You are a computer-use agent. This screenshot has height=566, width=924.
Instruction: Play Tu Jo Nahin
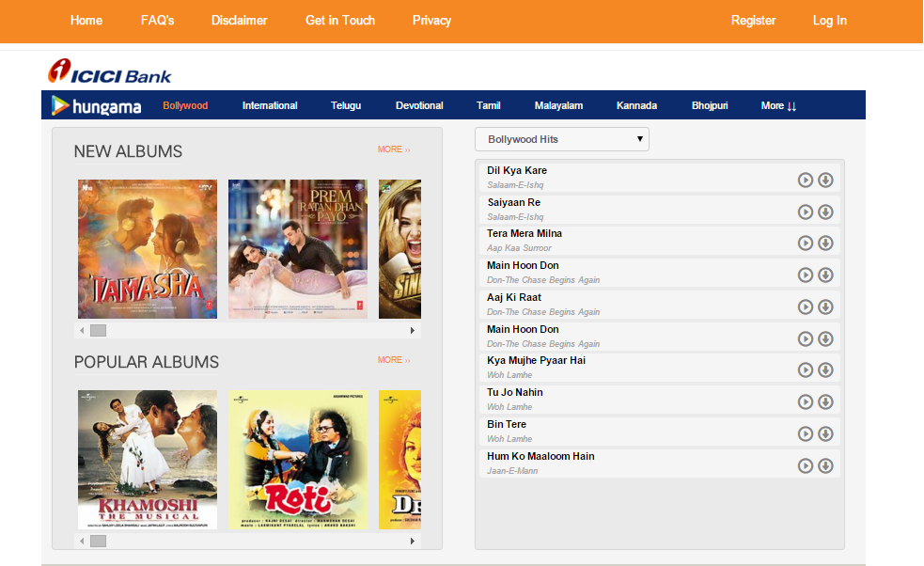point(805,401)
